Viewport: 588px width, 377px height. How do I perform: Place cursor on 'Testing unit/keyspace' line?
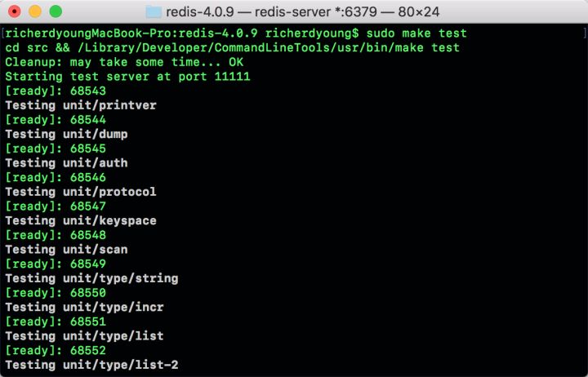click(x=81, y=220)
